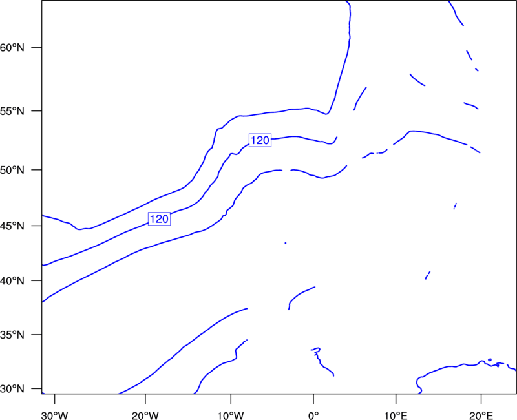517x420 pixels.
Task: Click the 30°W longitude label
Action: pyautogui.click(x=55, y=415)
